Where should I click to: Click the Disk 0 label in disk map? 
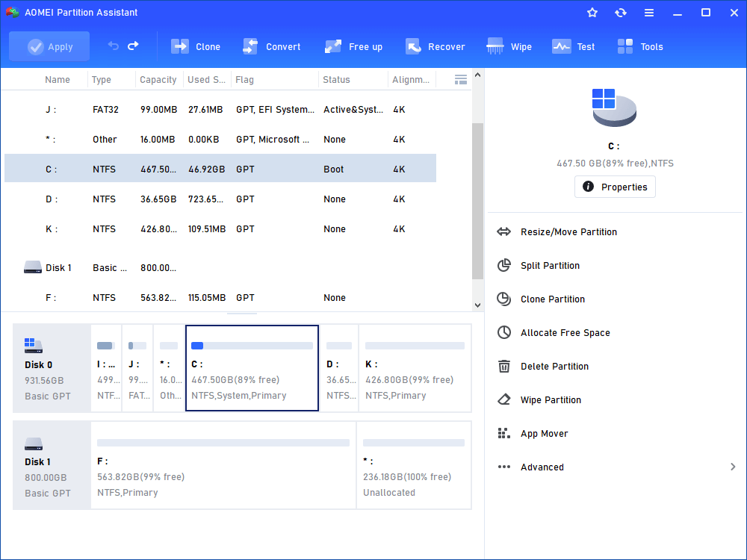pyautogui.click(x=39, y=365)
